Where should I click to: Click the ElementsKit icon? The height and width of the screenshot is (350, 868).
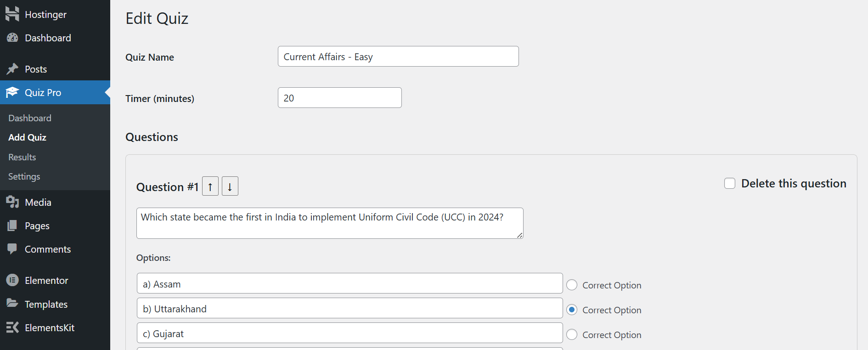click(12, 327)
